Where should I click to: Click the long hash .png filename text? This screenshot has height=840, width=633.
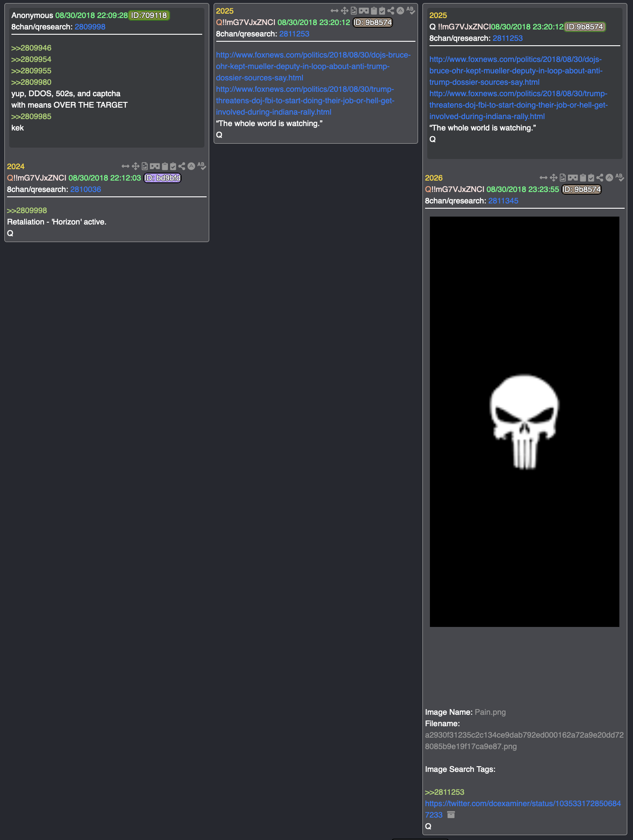point(524,741)
